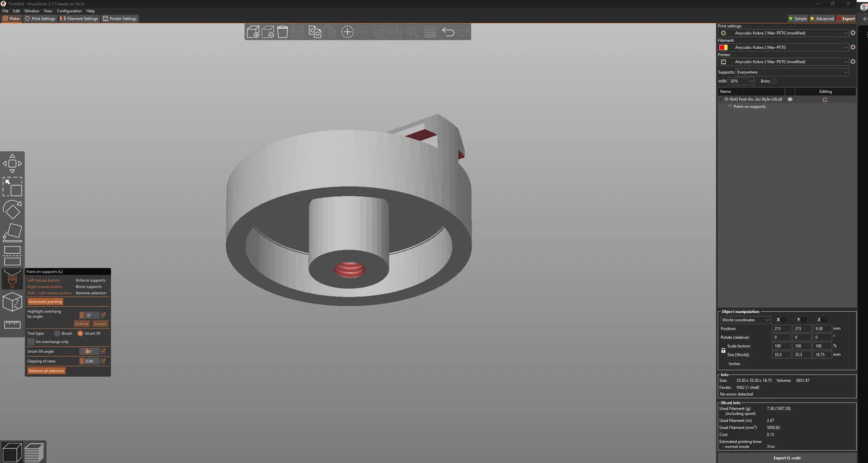Image resolution: width=868 pixels, height=463 pixels.
Task: Click the Undo arrow icon
Action: click(448, 32)
